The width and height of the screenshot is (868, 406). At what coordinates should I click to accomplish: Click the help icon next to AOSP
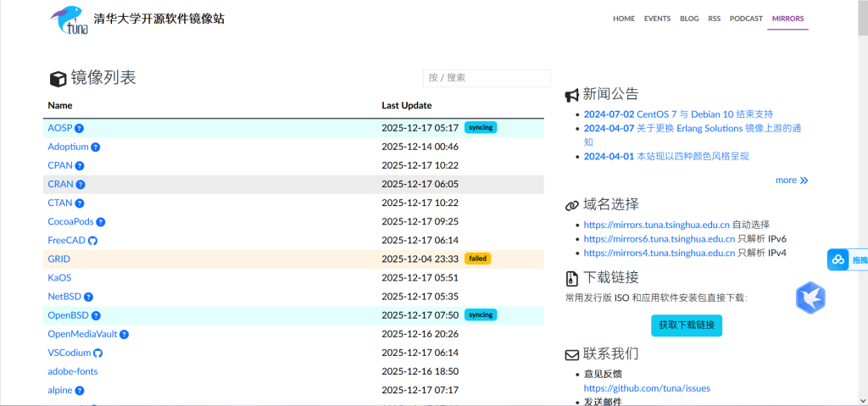point(79,128)
